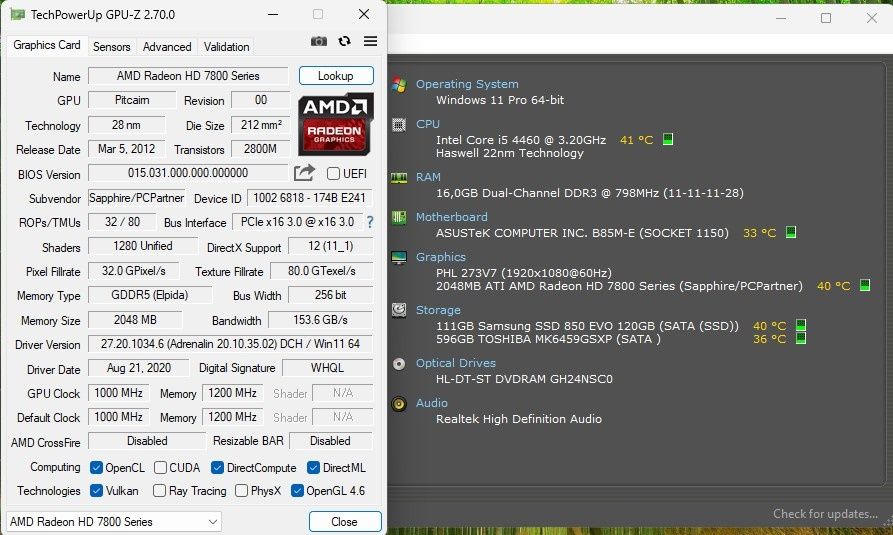Image resolution: width=893 pixels, height=535 pixels.
Task: Click the CPU temperature green indicator
Action: click(x=668, y=139)
